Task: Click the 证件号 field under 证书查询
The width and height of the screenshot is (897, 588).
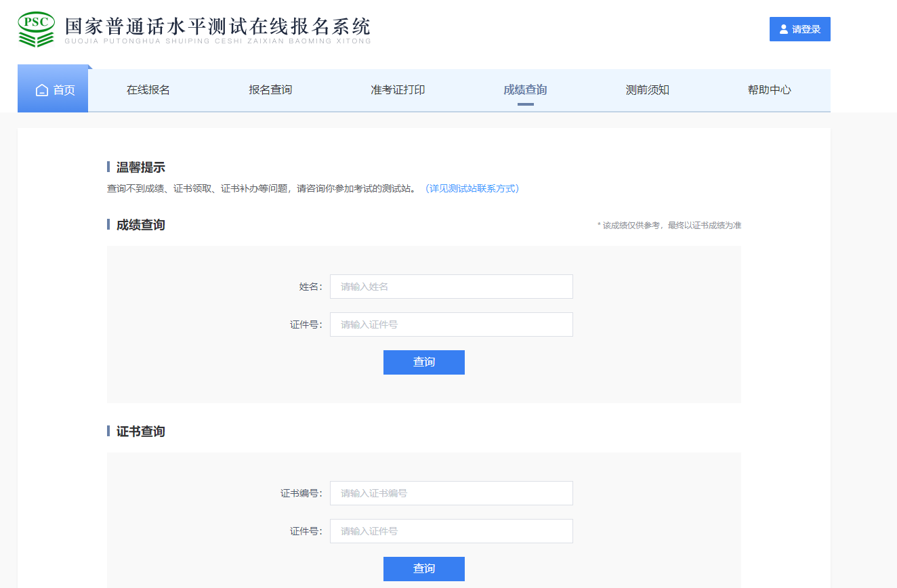Action: pos(451,531)
